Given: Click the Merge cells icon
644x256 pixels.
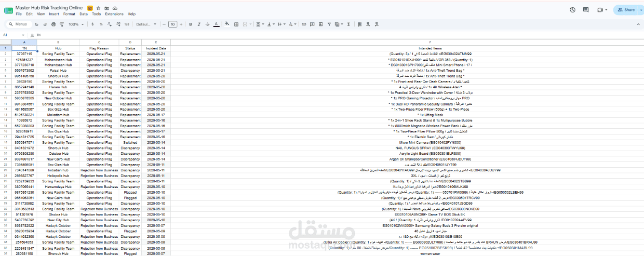Looking at the screenshot, I should pos(245,24).
